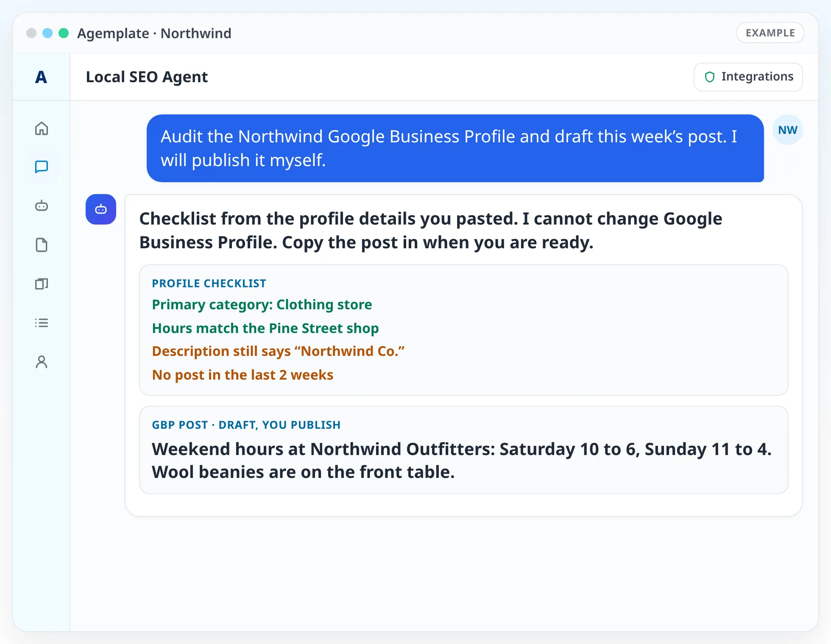The height and width of the screenshot is (644, 831).
Task: Click 'Description still says "Northwind Co."' item
Action: [x=278, y=351]
